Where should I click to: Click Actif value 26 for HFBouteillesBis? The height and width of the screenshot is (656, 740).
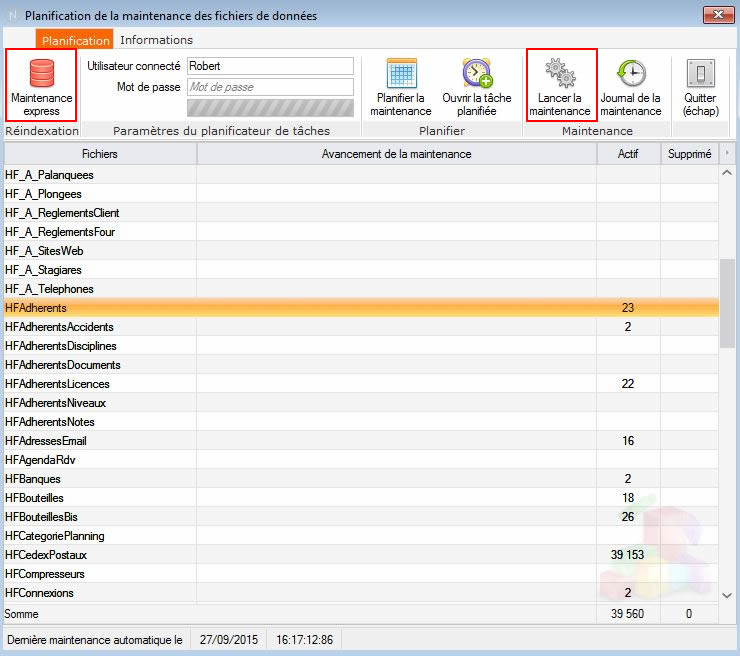(628, 517)
